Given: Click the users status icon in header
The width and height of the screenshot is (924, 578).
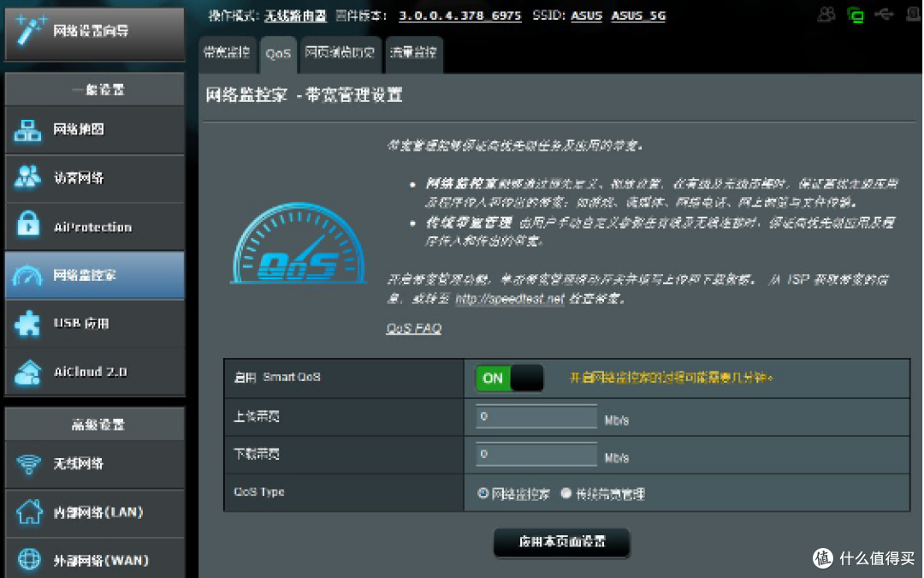Looking at the screenshot, I should tap(826, 15).
